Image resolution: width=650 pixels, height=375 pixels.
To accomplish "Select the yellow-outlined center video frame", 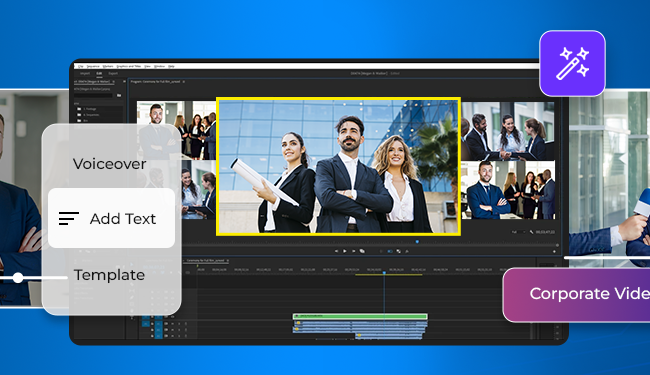I will [x=338, y=167].
